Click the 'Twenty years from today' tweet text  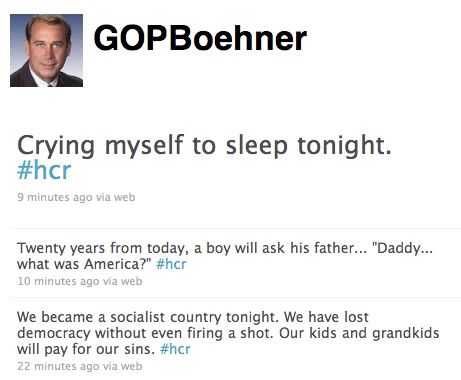pyautogui.click(x=225, y=256)
